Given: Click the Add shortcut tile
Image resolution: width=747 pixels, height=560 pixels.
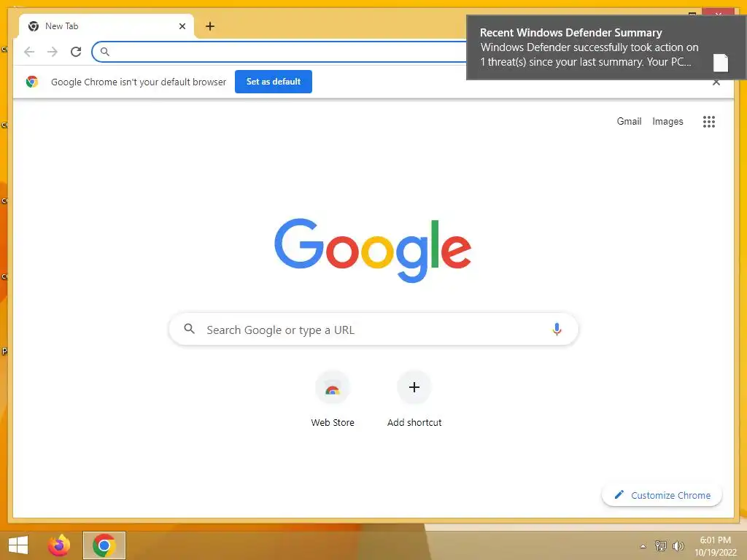Looking at the screenshot, I should 414,399.
